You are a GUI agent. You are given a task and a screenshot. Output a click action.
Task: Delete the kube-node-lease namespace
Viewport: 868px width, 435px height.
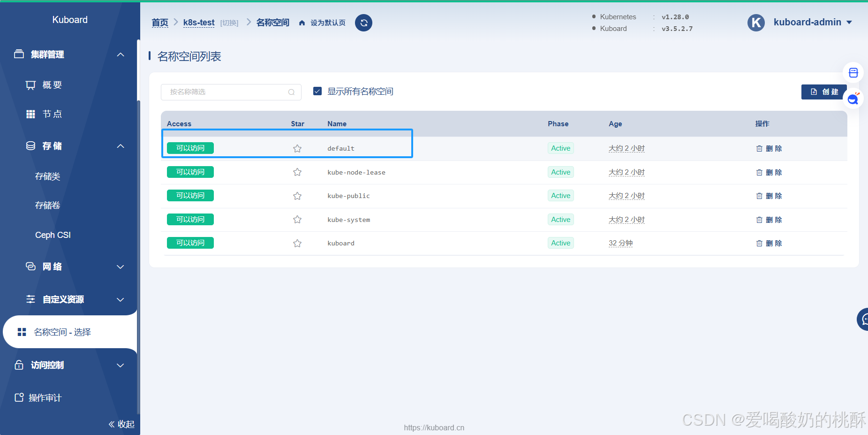pos(769,172)
